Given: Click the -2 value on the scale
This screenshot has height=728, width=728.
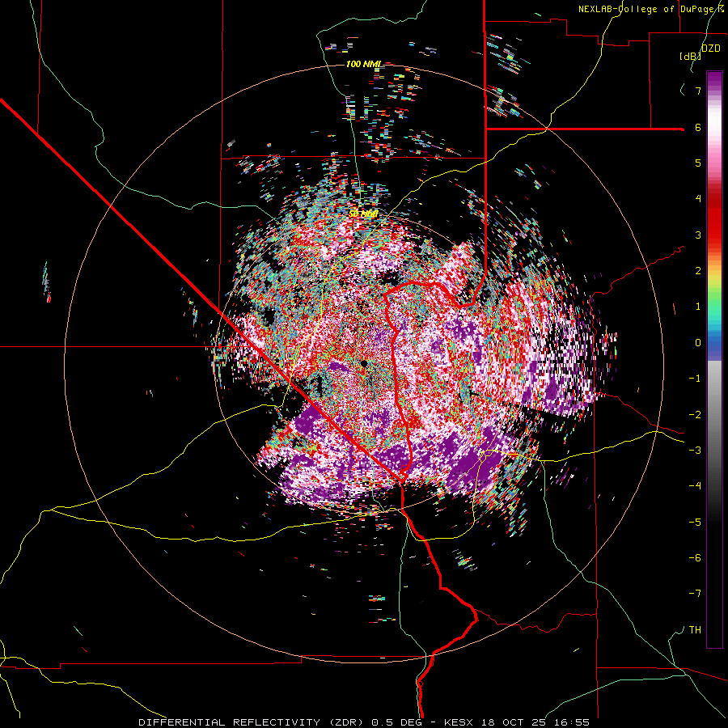Looking at the screenshot, I should 695,414.
